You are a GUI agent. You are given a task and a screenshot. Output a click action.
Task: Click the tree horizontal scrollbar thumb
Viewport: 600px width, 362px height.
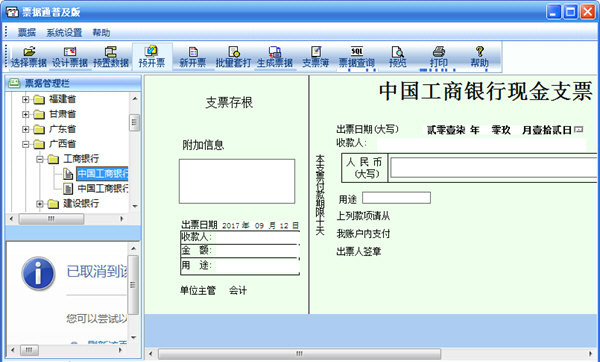point(51,219)
